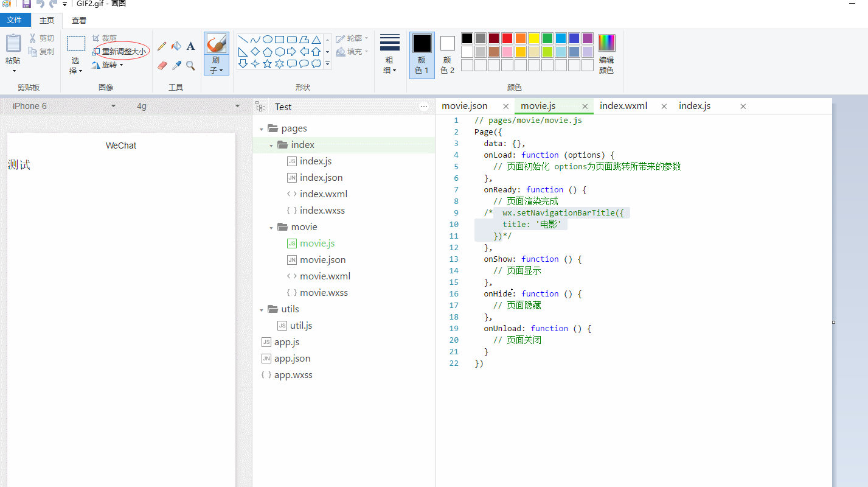
Task: Open the Paste dropdown arrow
Action: pos(13,71)
